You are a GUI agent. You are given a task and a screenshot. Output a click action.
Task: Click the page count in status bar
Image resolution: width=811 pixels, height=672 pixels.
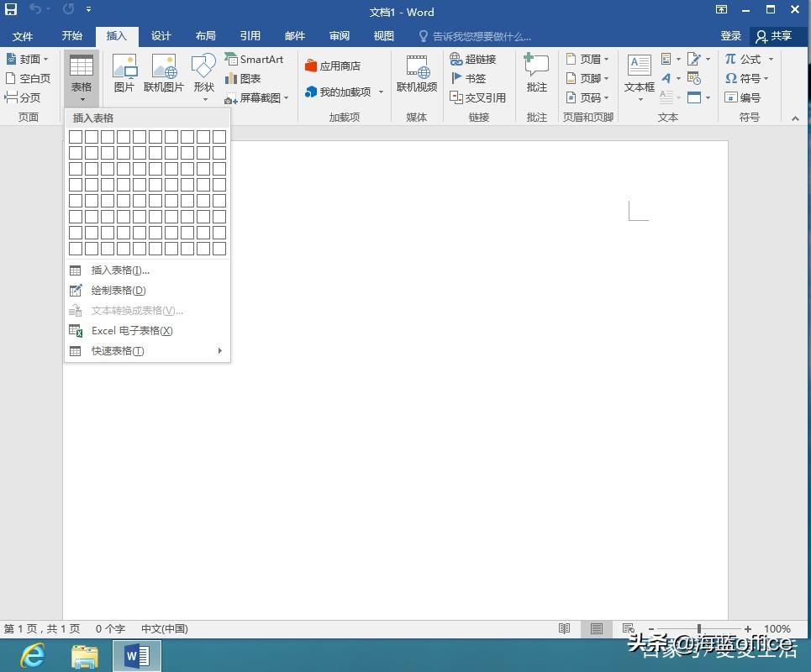tap(42, 628)
